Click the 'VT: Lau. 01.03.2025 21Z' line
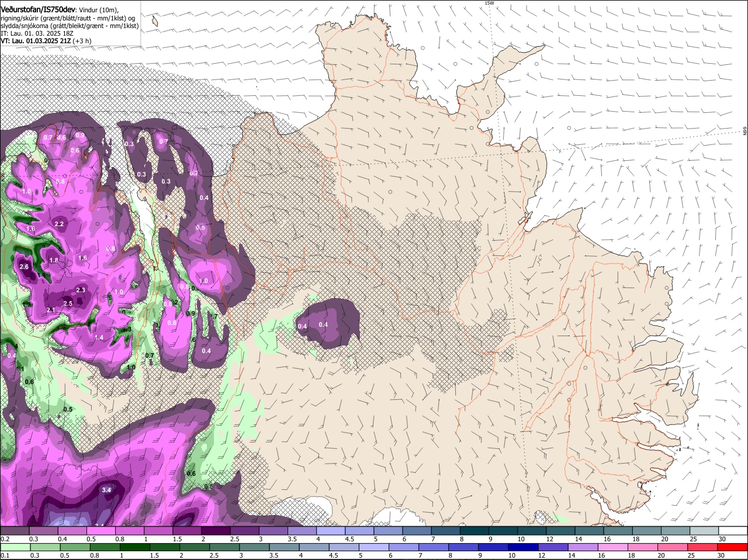Screen dimensions: 748x560 click(47, 41)
